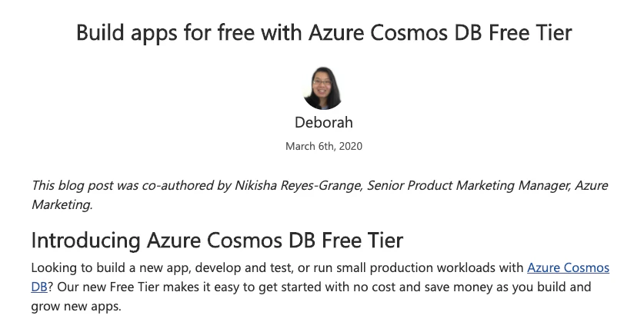Click the name Nikisha Reyes-Grange in the italic note
The width and height of the screenshot is (644, 322).
tap(299, 185)
